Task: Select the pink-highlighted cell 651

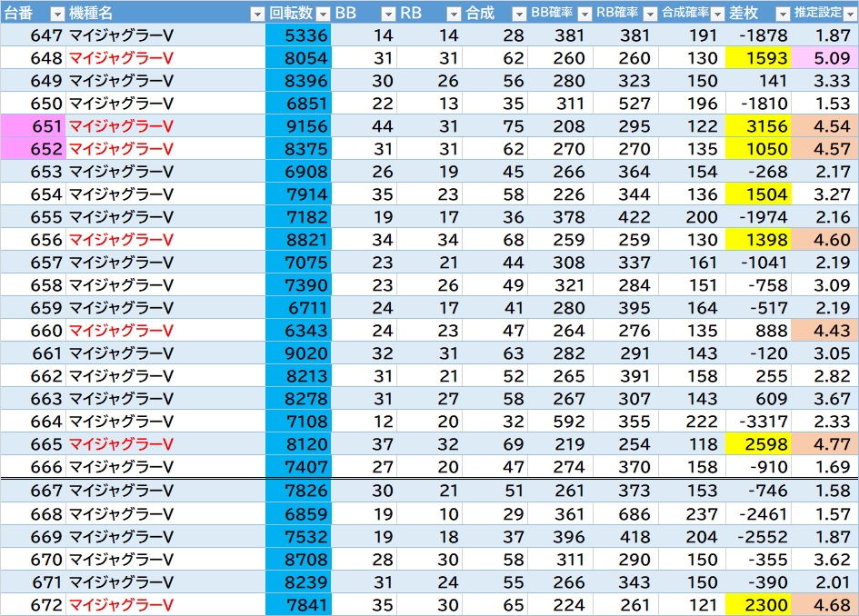Action: coord(34,126)
